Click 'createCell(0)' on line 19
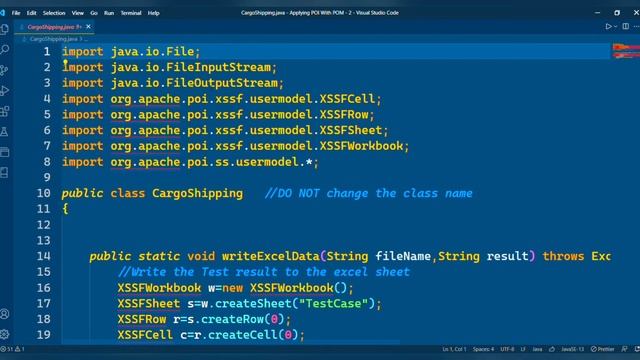640x360 pixels. click(x=252, y=335)
